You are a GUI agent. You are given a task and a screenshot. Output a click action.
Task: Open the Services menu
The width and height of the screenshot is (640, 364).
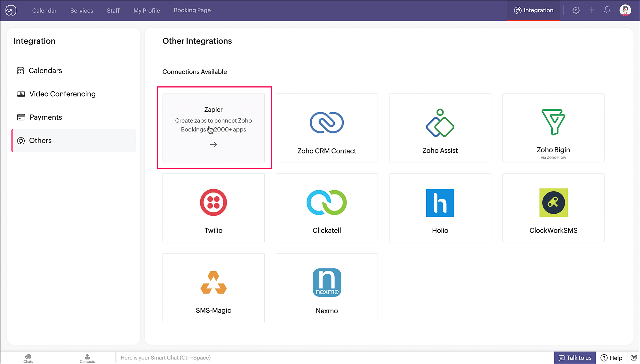point(82,11)
